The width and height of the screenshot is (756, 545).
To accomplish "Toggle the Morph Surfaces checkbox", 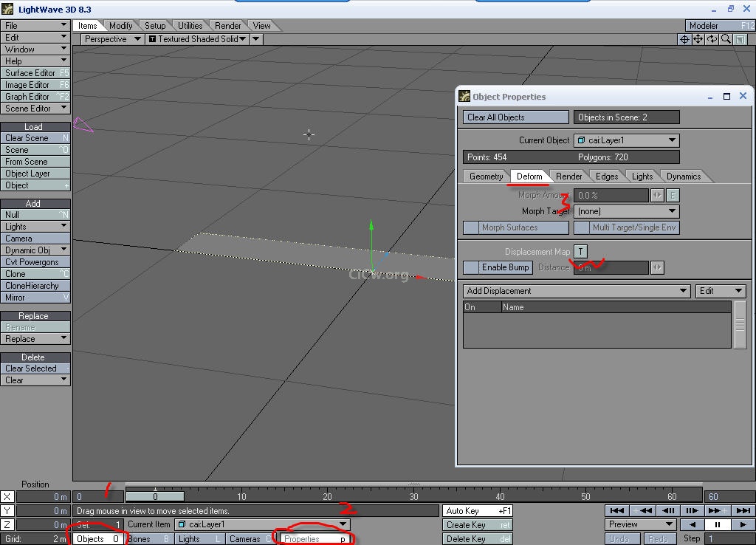I will pos(471,227).
